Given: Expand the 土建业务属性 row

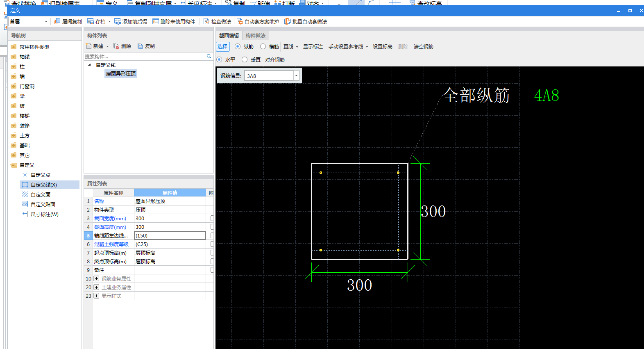Looking at the screenshot, I should point(96,287).
